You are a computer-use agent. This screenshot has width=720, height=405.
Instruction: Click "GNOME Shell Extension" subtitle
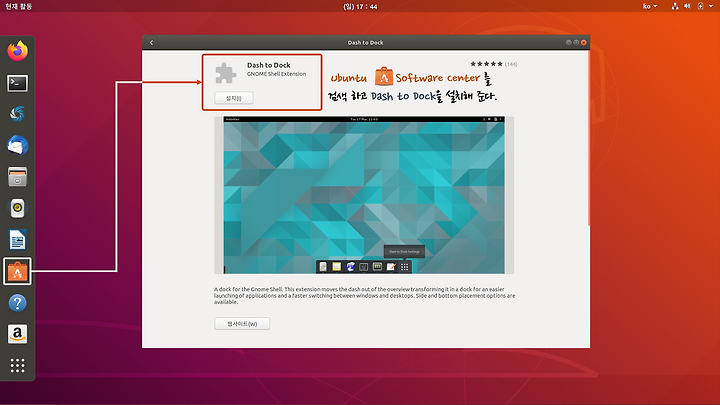pos(276,74)
